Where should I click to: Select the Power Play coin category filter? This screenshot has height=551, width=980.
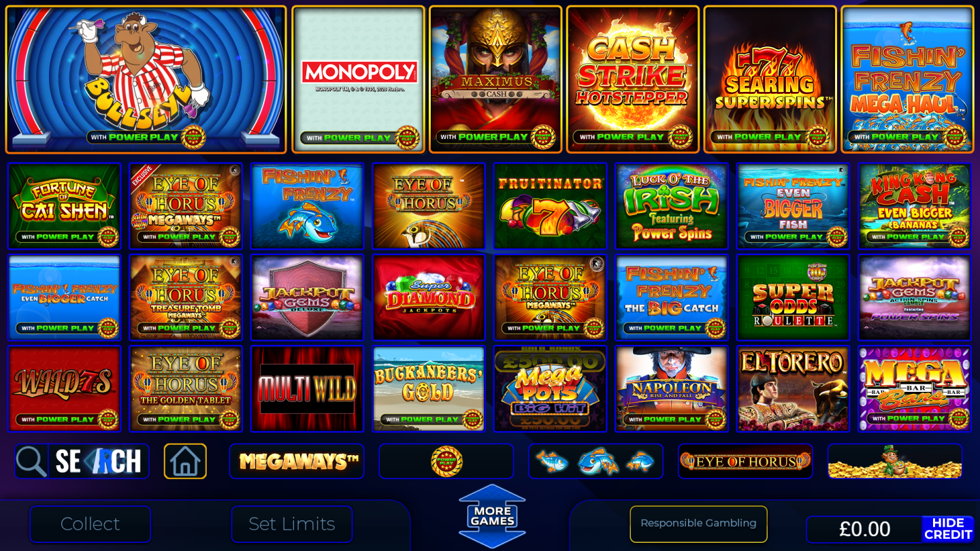[446, 461]
